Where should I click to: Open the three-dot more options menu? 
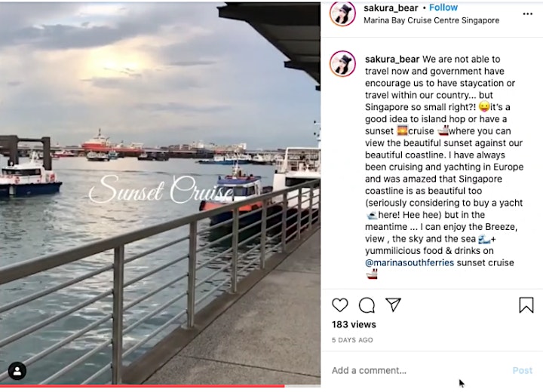527,14
